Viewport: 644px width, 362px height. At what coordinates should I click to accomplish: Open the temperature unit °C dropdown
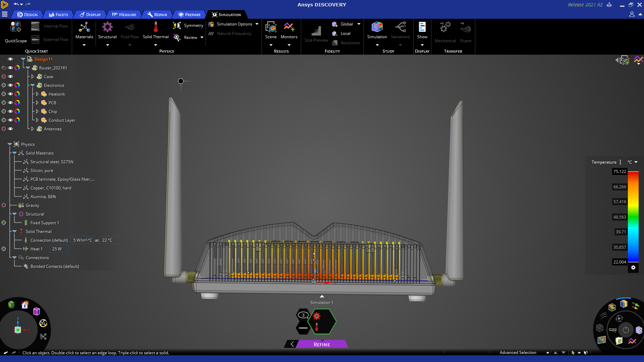(633, 162)
